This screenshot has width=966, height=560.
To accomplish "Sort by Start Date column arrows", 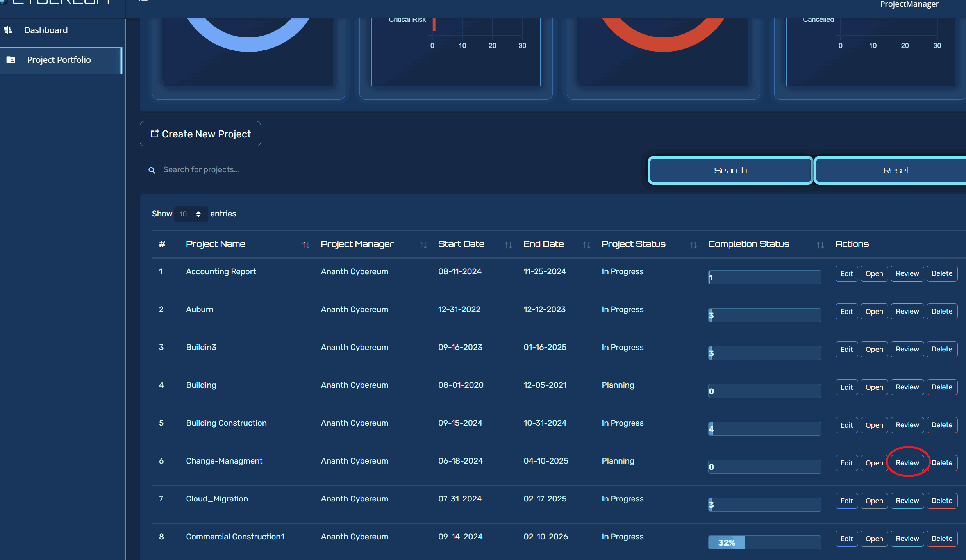I will [x=508, y=245].
